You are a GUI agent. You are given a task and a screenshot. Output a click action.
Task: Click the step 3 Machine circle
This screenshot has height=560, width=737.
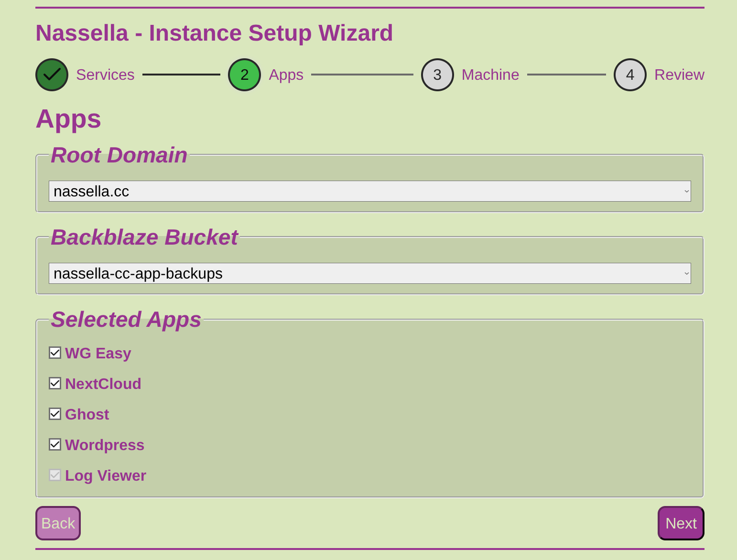click(x=437, y=75)
